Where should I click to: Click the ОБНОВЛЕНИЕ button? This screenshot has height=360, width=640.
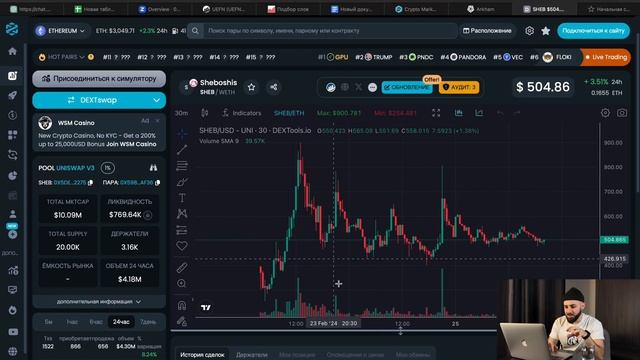coord(407,87)
